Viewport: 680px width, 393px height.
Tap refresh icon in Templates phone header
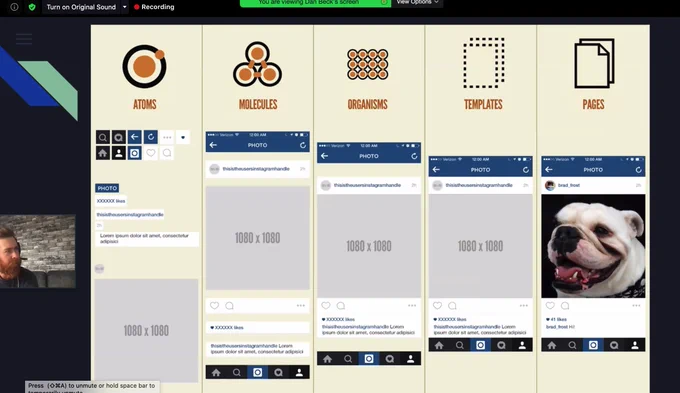(526, 170)
